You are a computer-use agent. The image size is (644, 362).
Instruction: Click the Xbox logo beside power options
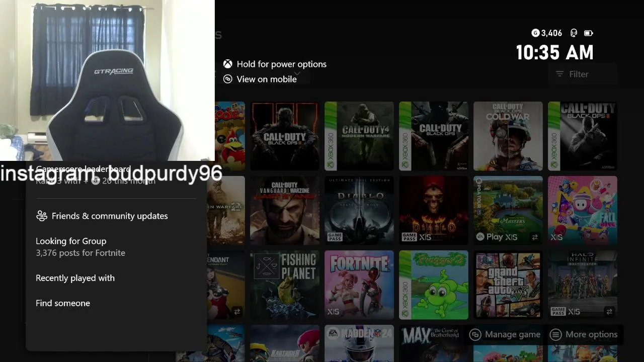[228, 64]
